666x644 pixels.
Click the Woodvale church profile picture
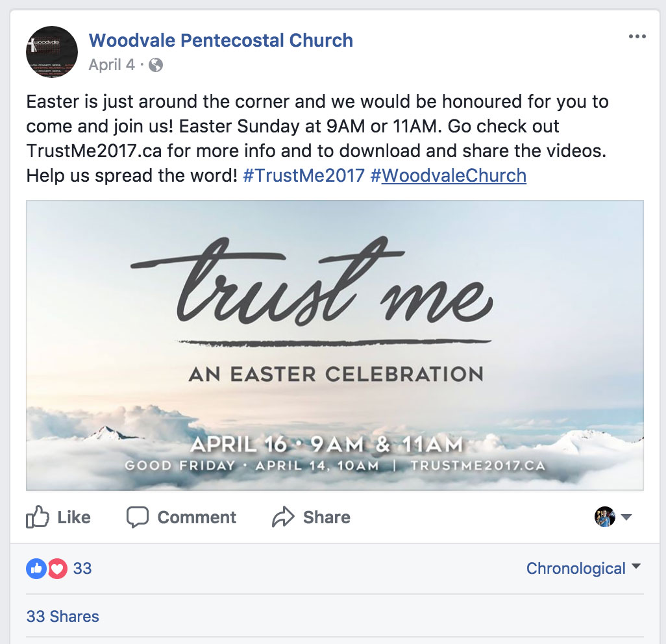(52, 52)
